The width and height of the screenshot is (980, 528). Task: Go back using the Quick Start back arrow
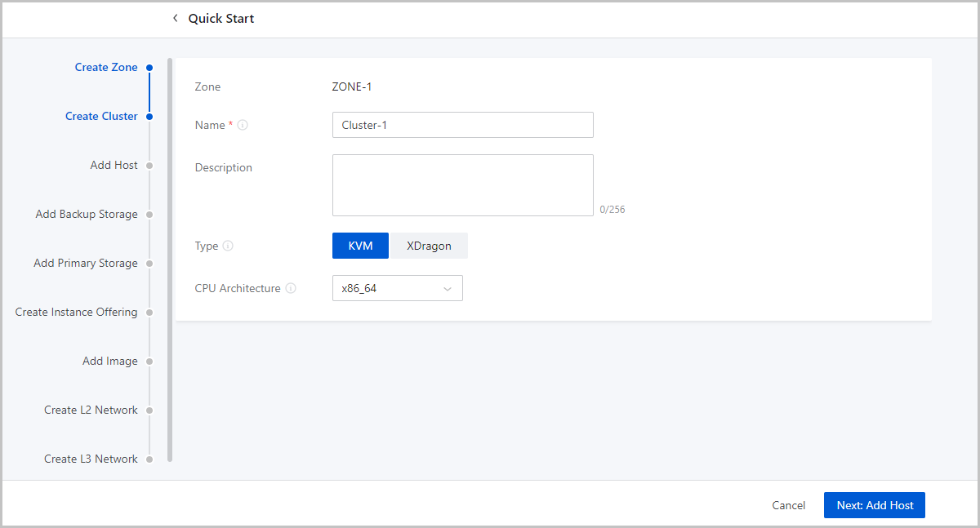tap(175, 18)
